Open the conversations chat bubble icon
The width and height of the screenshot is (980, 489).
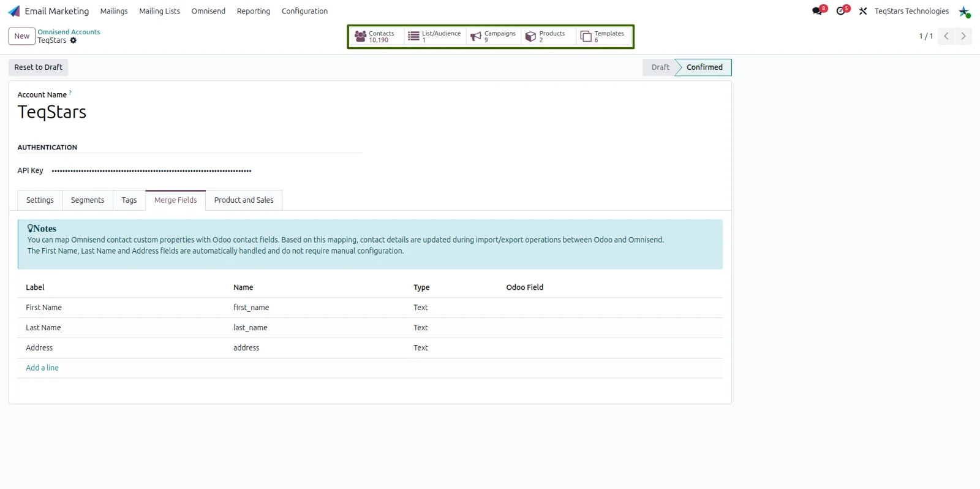(x=818, y=11)
